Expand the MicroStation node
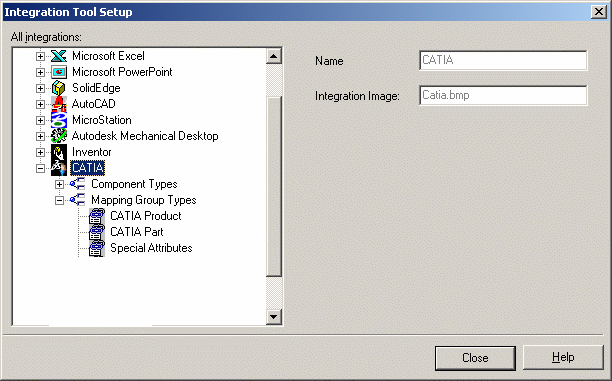 40,120
